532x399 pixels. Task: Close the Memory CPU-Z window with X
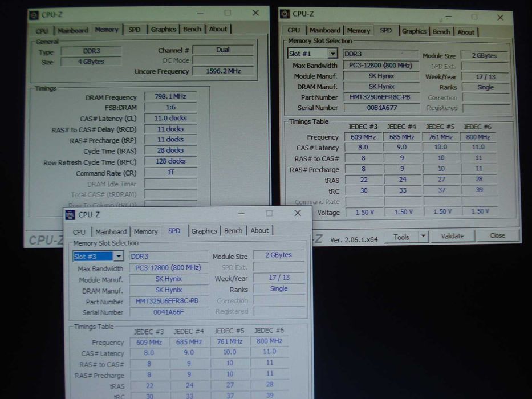[255, 13]
